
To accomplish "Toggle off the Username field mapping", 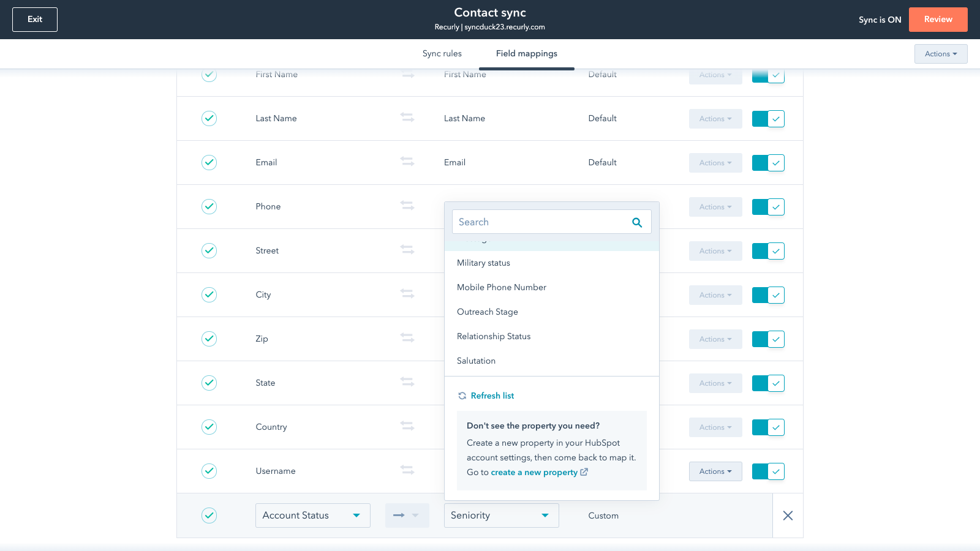I will coord(768,471).
